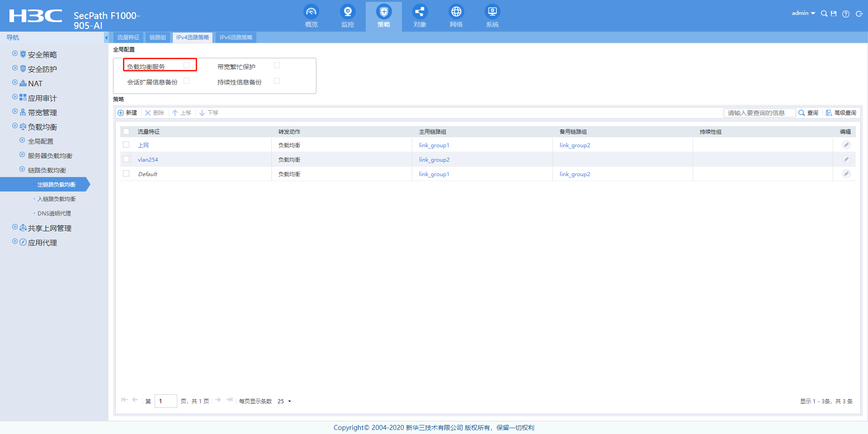Open link_group1 in the 上网 row

(x=434, y=145)
